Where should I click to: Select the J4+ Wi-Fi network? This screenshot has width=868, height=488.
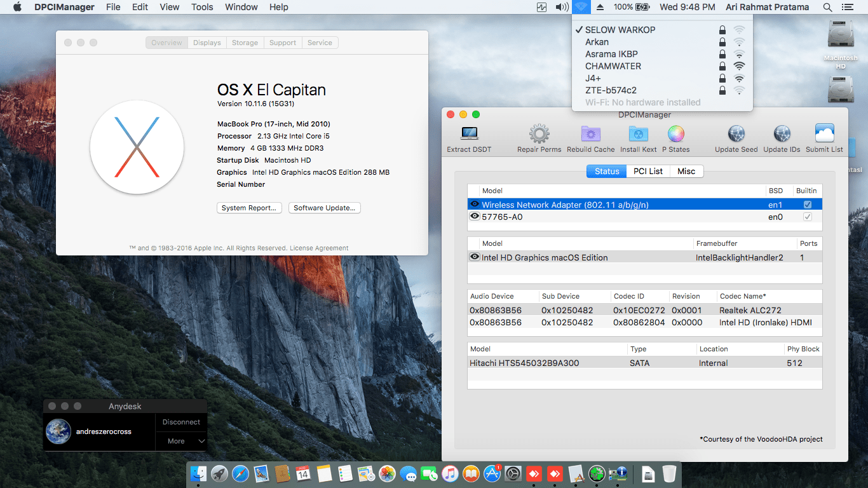pyautogui.click(x=662, y=78)
